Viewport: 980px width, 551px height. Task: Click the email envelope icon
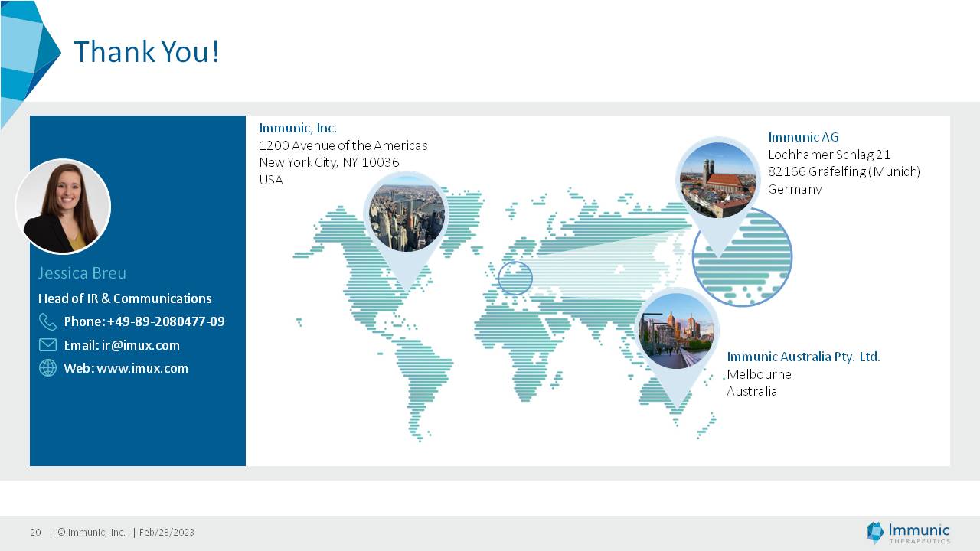(47, 345)
